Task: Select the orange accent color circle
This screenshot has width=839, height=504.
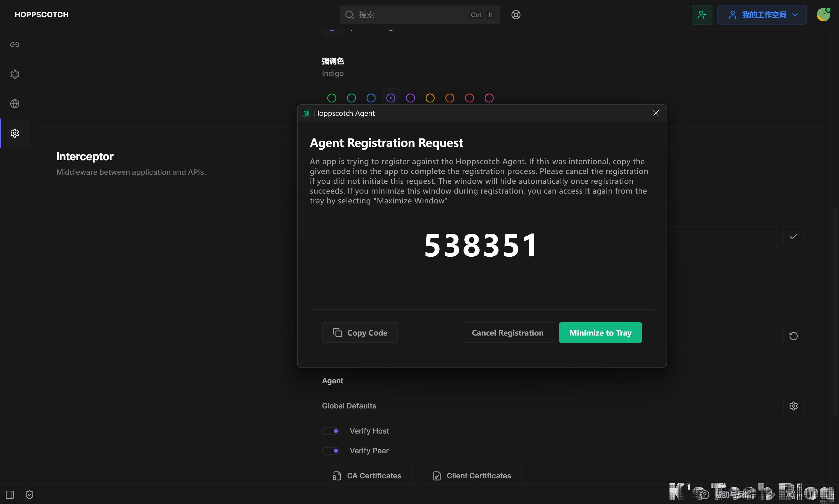Action: (449, 98)
